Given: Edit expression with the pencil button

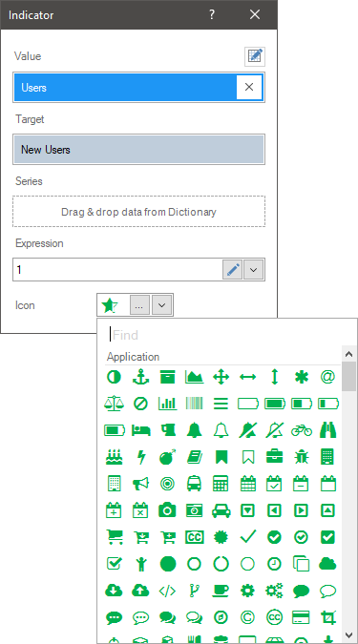Looking at the screenshot, I should pyautogui.click(x=233, y=269).
